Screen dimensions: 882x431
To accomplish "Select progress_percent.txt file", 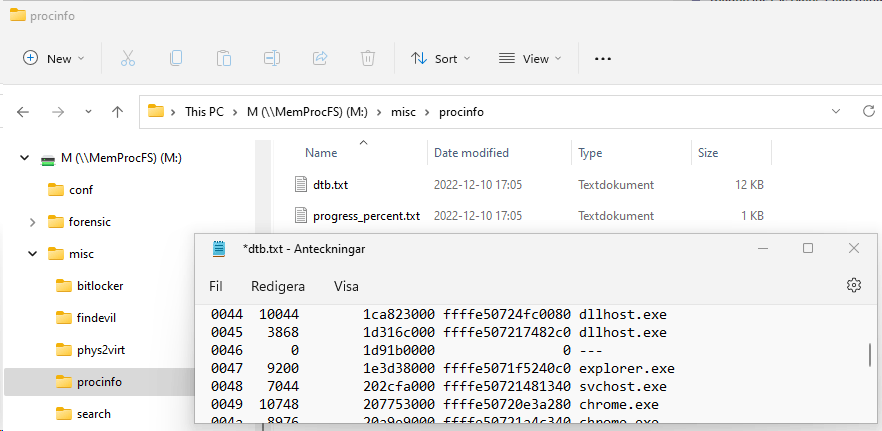I will point(366,216).
